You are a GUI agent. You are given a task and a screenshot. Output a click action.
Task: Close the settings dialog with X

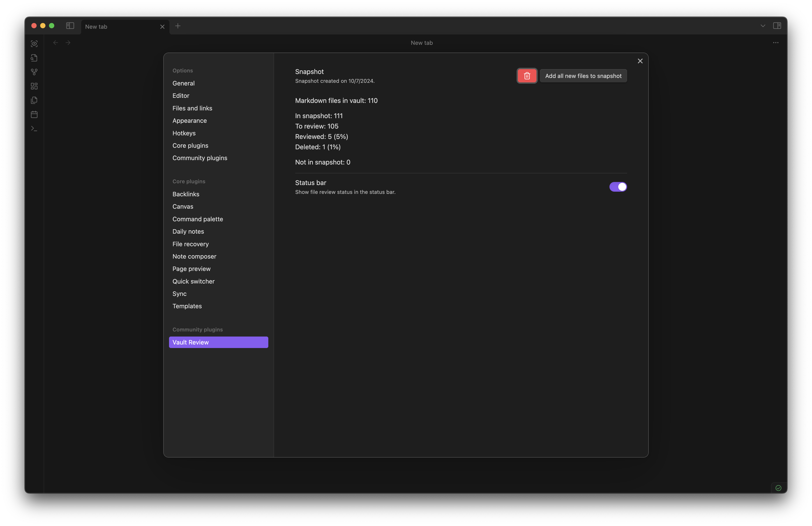pyautogui.click(x=640, y=61)
